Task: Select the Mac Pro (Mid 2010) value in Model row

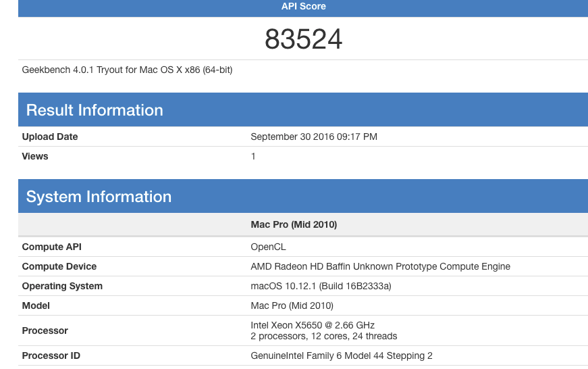Action: pos(292,305)
